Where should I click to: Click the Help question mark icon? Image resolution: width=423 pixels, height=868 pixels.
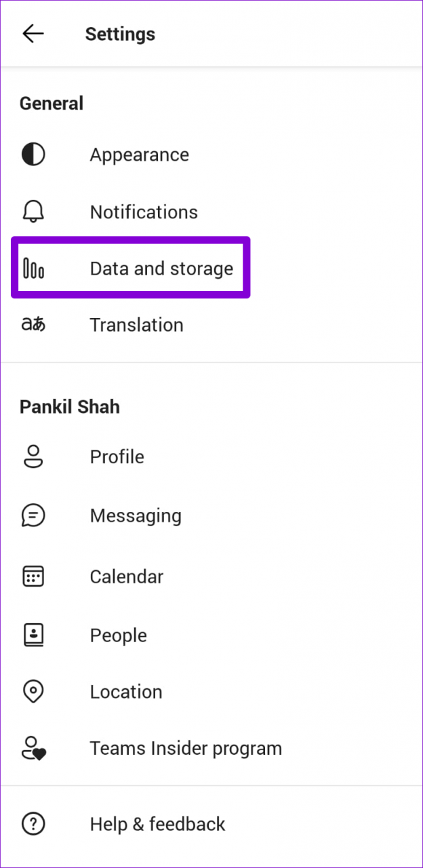(x=33, y=824)
